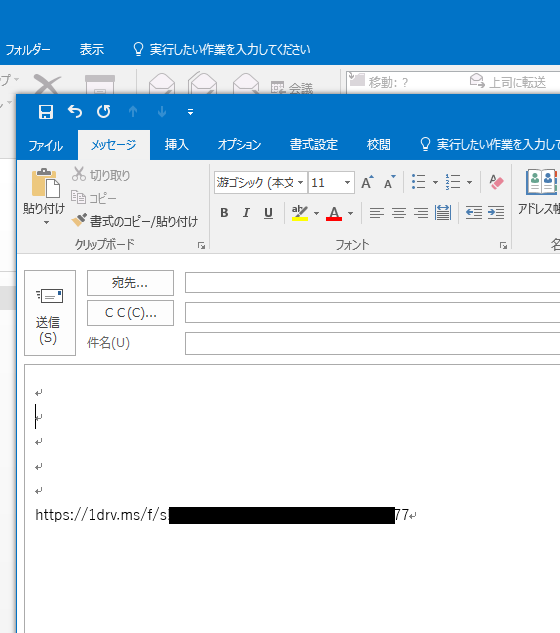Click into the 件名 subject field

coord(372,344)
